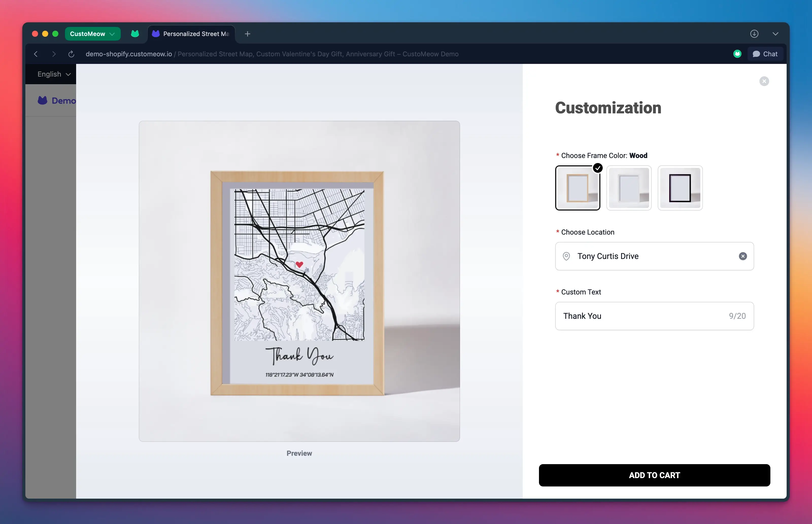Click the Demo store logo
Screen dimensions: 812x524
pyautogui.click(x=57, y=100)
